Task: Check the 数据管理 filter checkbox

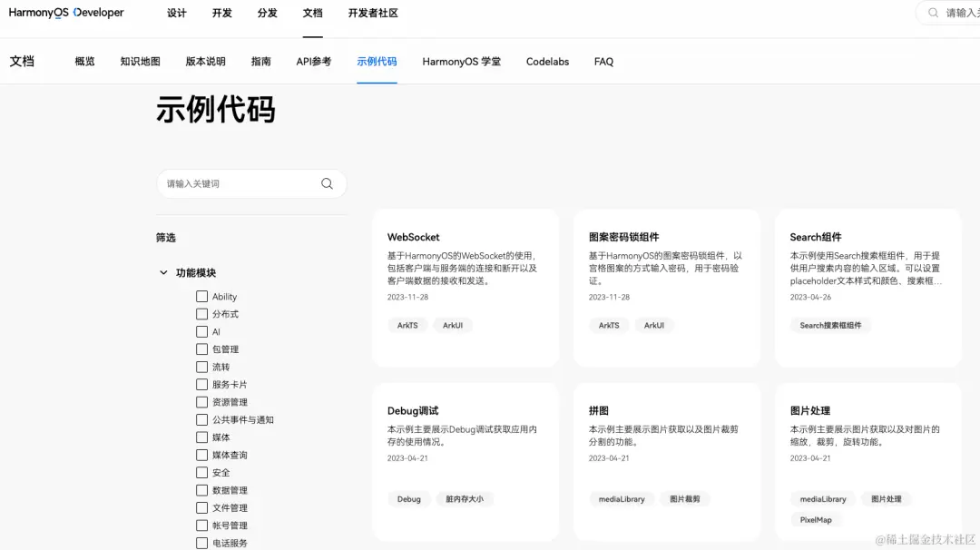Action: 201,491
